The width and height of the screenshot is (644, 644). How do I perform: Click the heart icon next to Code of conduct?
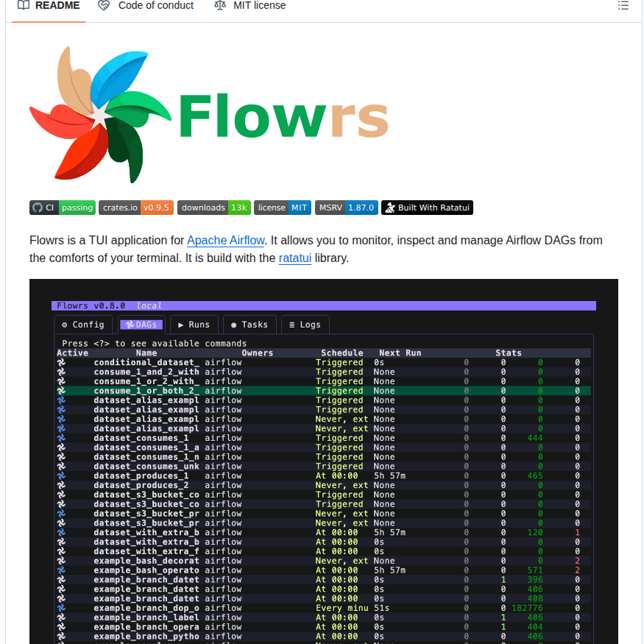103,5
